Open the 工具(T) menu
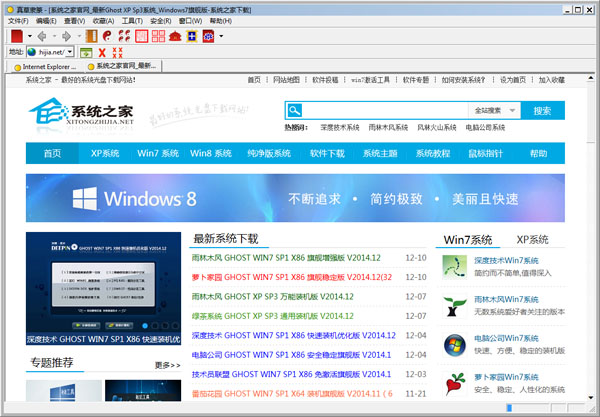The height and width of the screenshot is (417, 600). [132, 21]
